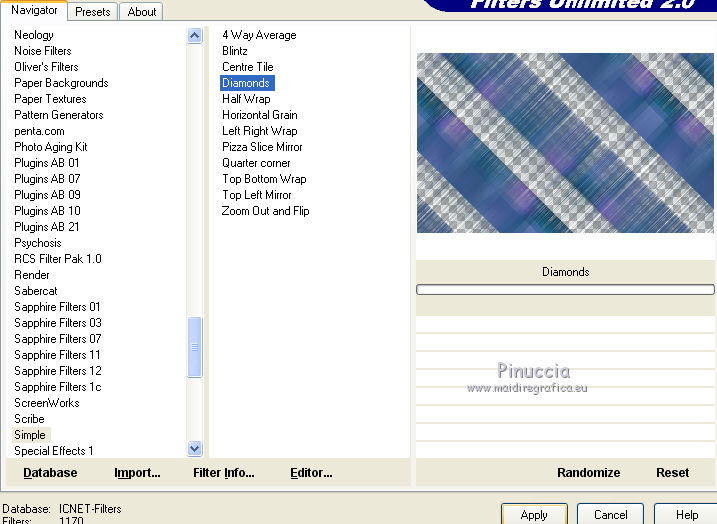Viewport: 717px width, 524px height.
Task: Click Randomize
Action: [589, 473]
